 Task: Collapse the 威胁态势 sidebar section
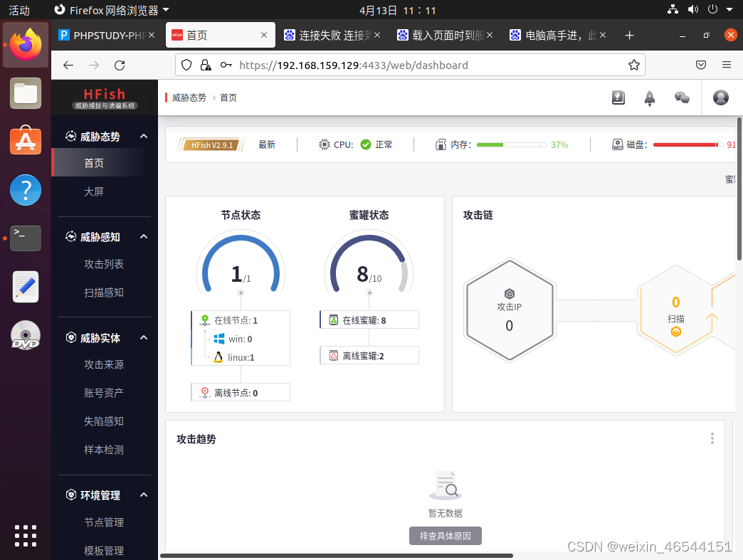144,137
